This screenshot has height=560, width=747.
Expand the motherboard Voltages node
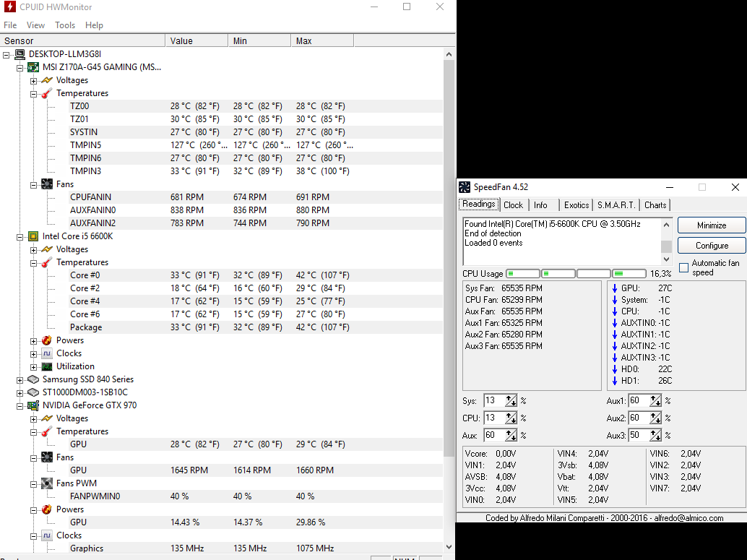pos(33,80)
